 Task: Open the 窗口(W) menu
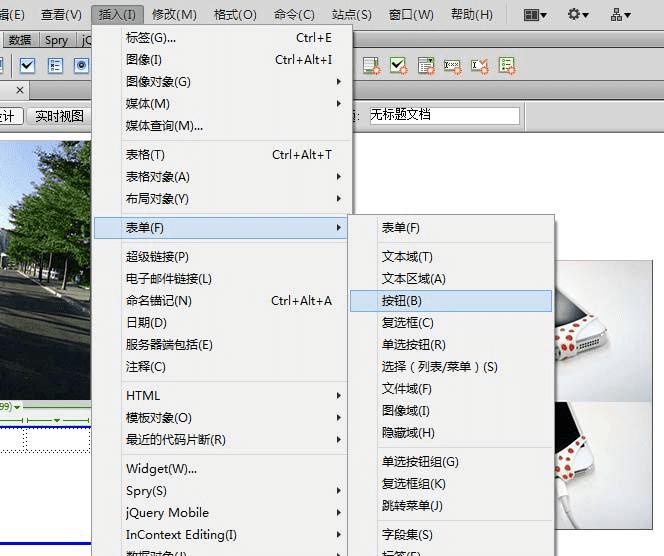411,15
